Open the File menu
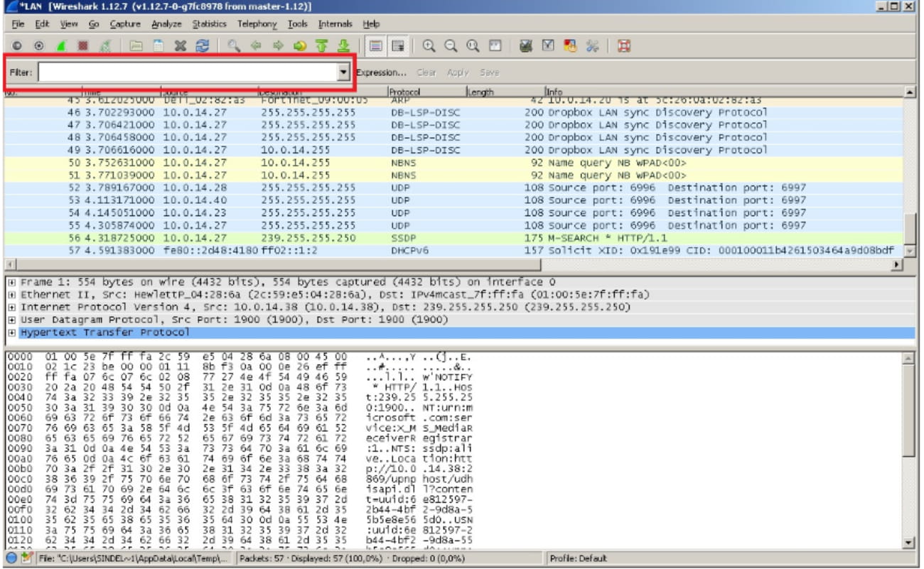Image resolution: width=924 pixels, height=569 pixels. tap(19, 24)
